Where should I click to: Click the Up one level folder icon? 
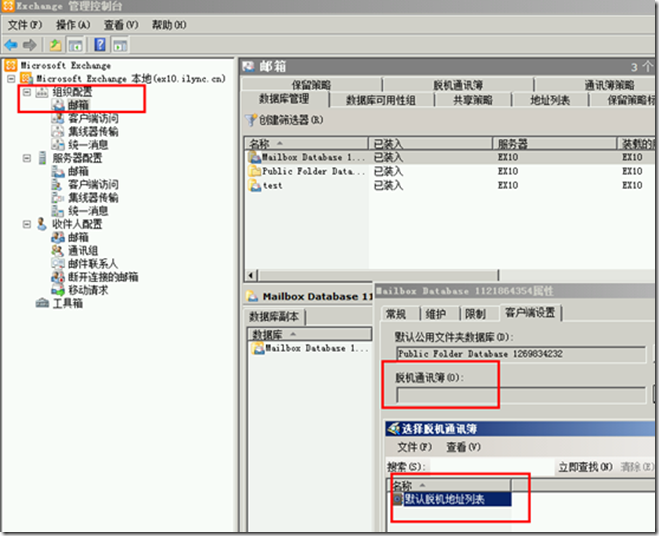[55, 45]
